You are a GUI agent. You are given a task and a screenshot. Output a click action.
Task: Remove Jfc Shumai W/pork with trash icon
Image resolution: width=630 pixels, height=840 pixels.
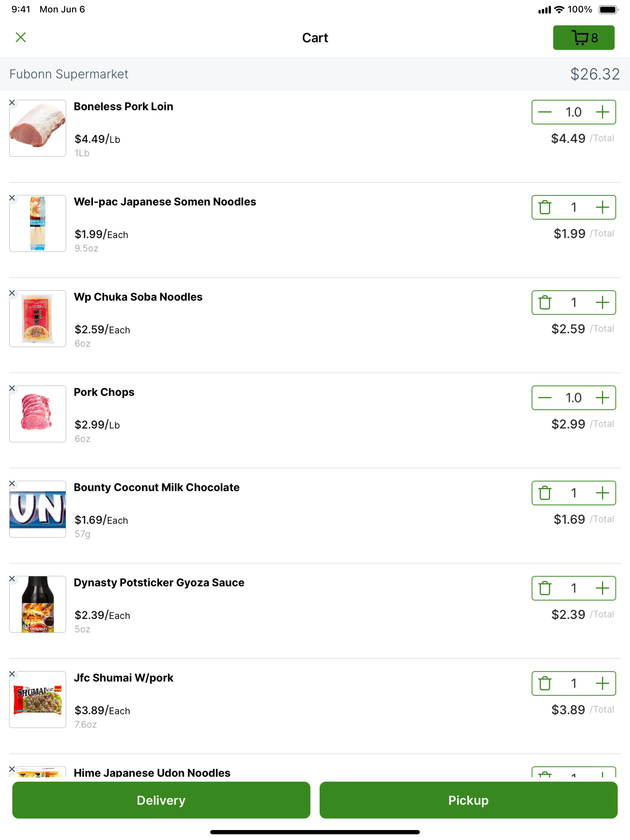tap(544, 683)
